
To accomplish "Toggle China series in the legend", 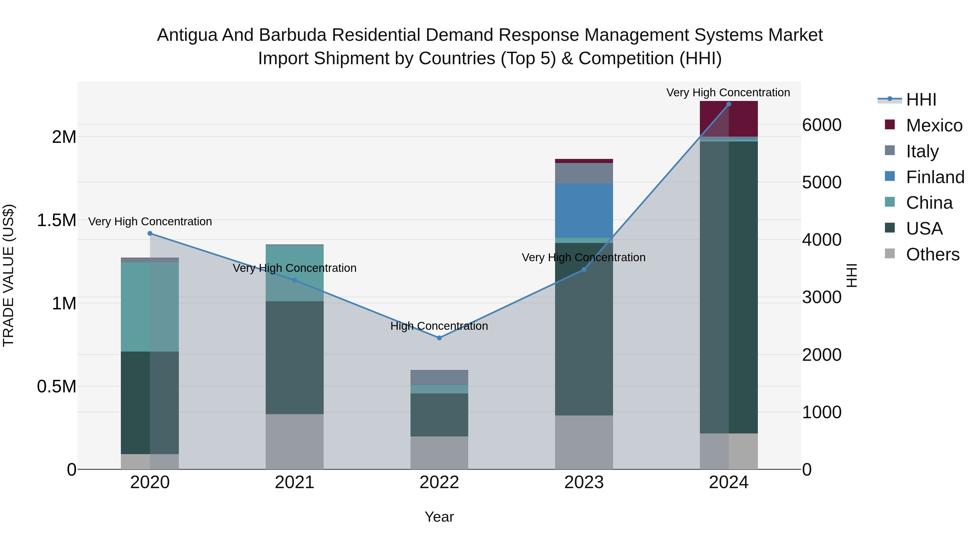I will pyautogui.click(x=919, y=203).
